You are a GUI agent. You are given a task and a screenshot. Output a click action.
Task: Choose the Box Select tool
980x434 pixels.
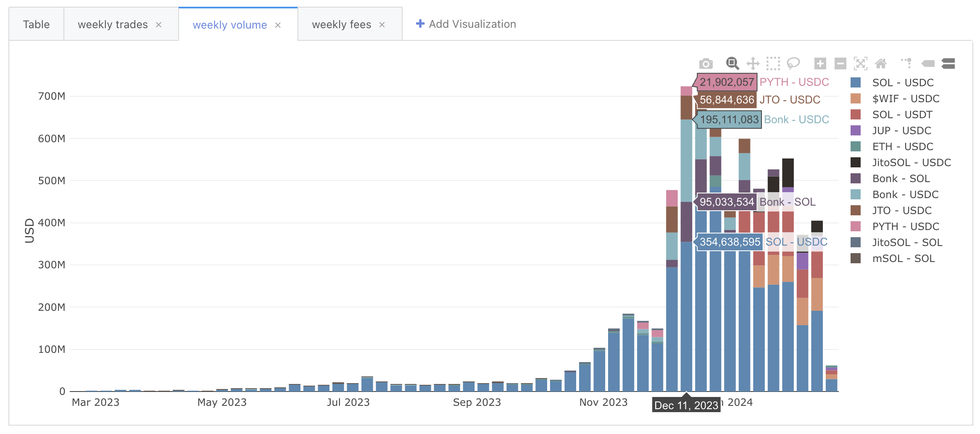pyautogui.click(x=773, y=64)
